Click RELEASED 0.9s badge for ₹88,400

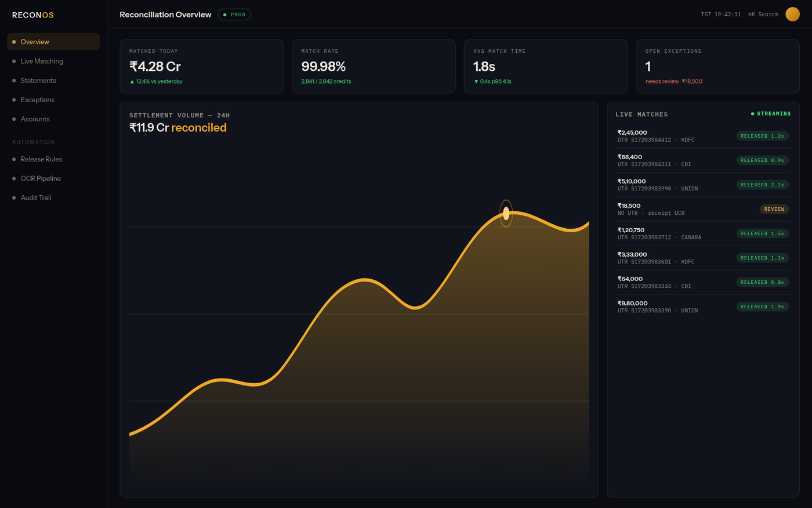pos(762,160)
